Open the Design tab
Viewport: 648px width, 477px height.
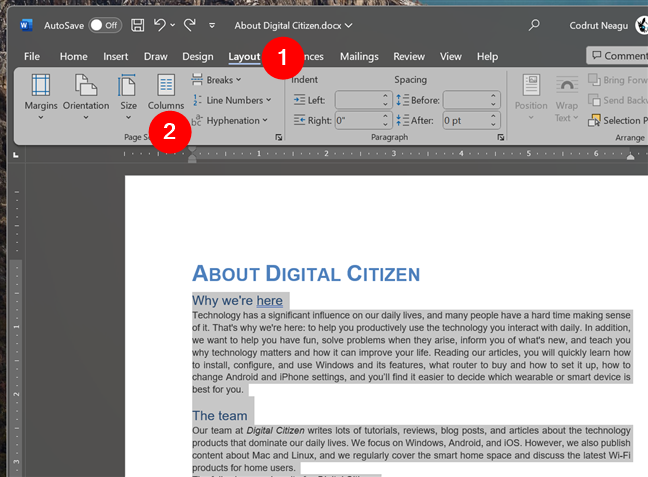coord(198,56)
